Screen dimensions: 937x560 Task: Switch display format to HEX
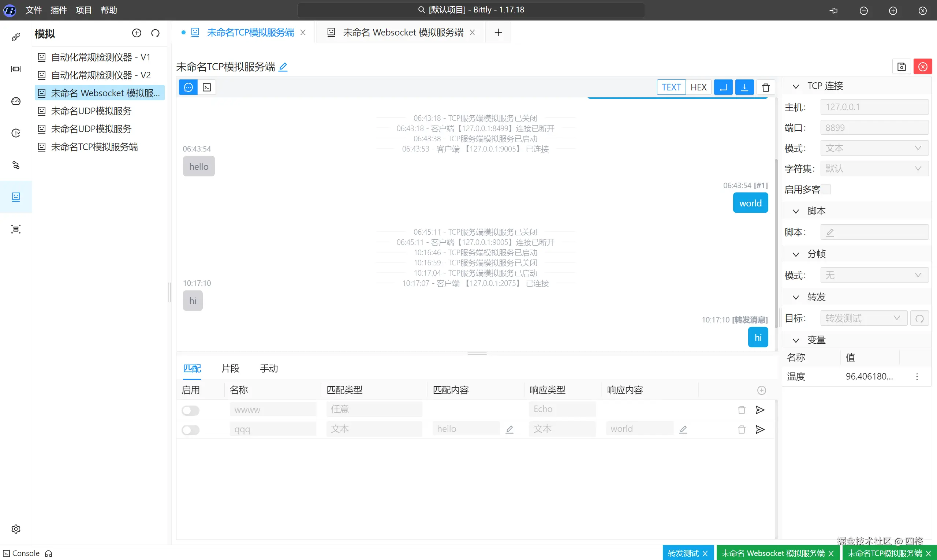698,87
